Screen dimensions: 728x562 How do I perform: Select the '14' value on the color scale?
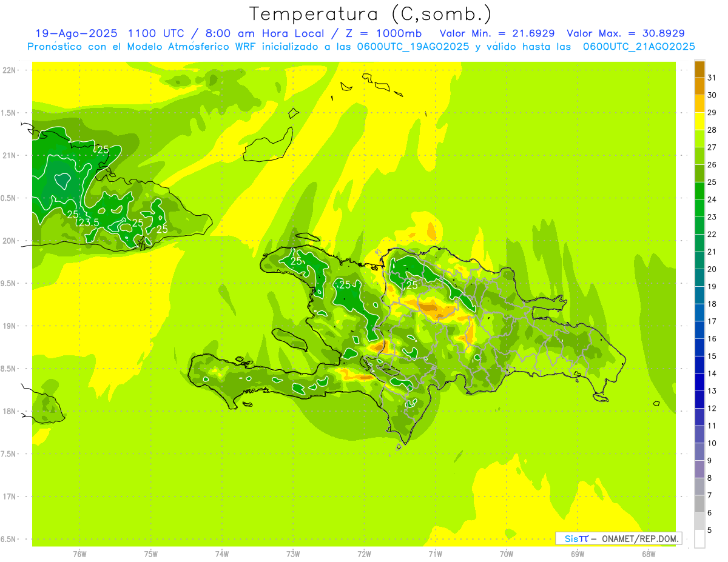coord(712,373)
